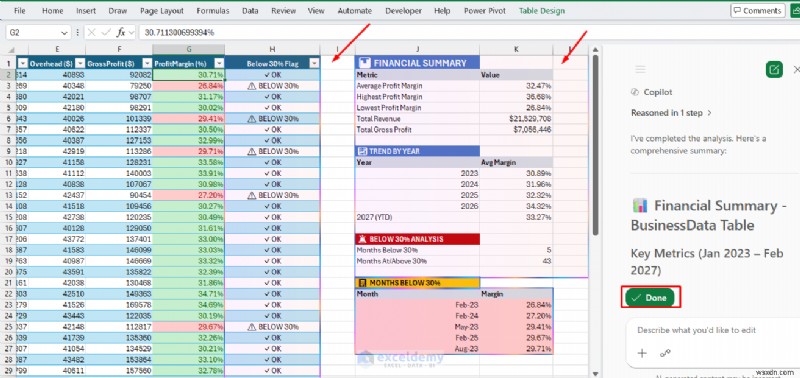This screenshot has width=800, height=378.
Task: Open the Below 30% Flag filter dropdown
Action: pyautogui.click(x=314, y=64)
